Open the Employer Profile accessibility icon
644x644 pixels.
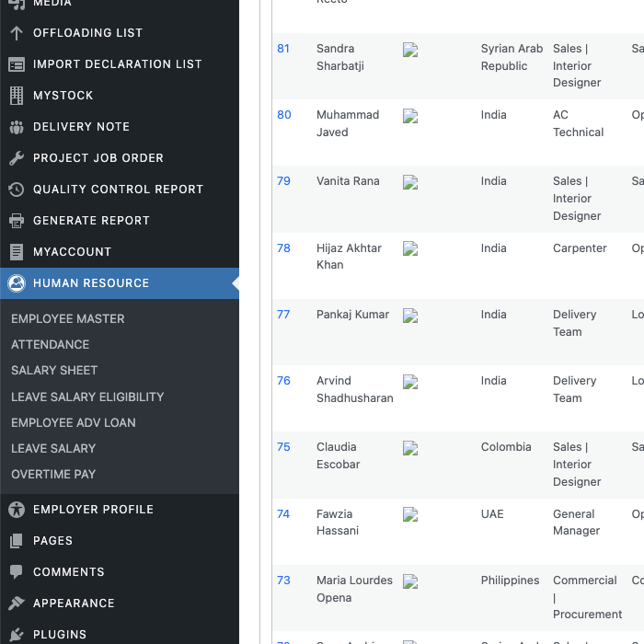(x=17, y=510)
